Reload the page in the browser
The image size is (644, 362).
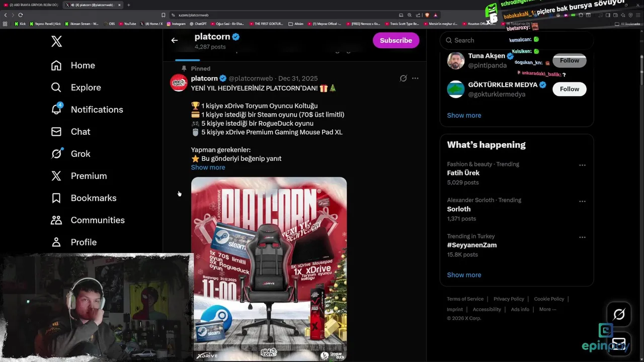click(20, 15)
